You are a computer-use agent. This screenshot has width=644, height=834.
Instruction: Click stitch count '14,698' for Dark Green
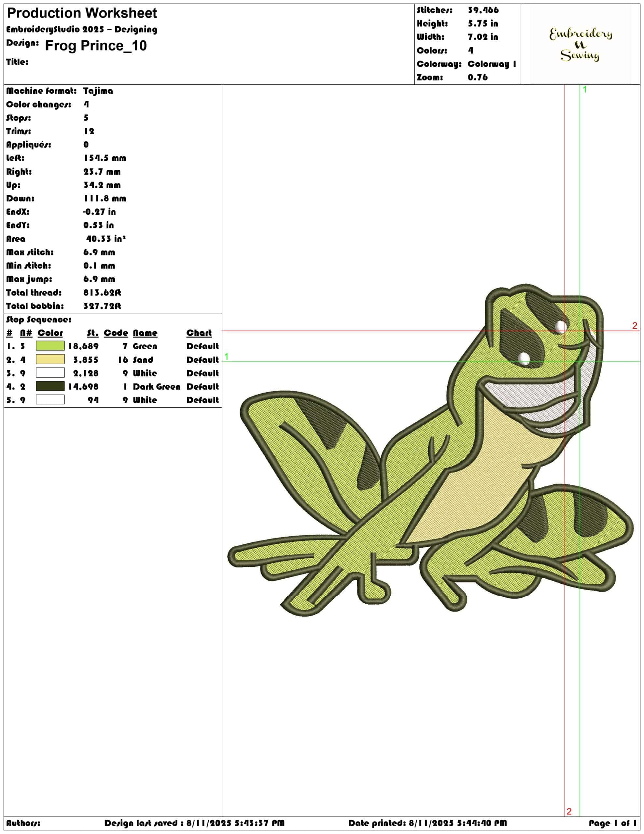pos(83,386)
